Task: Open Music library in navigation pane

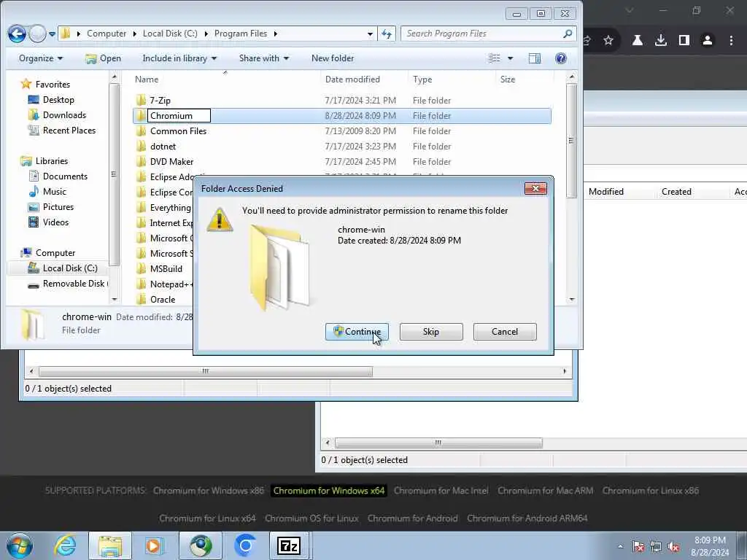Action: (54, 192)
